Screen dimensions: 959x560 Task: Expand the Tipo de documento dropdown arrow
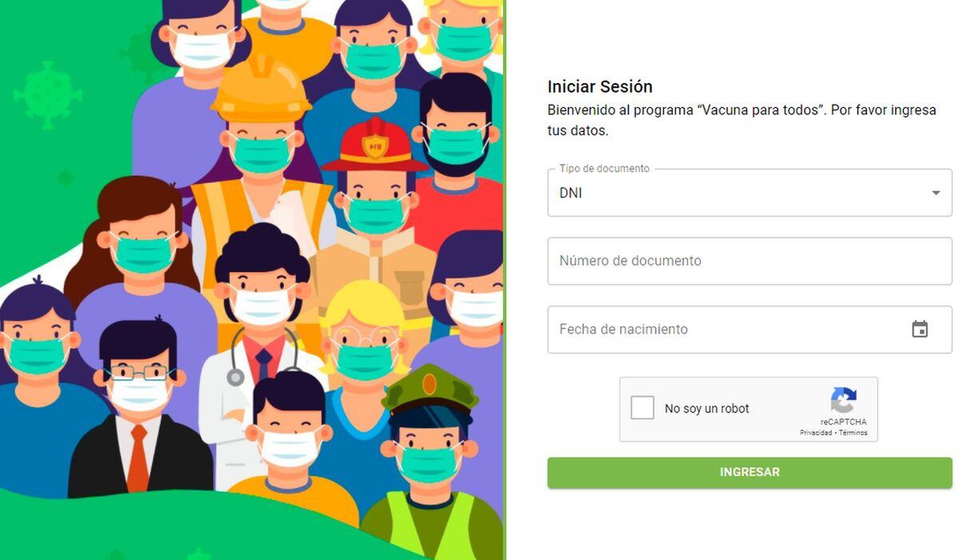point(936,193)
